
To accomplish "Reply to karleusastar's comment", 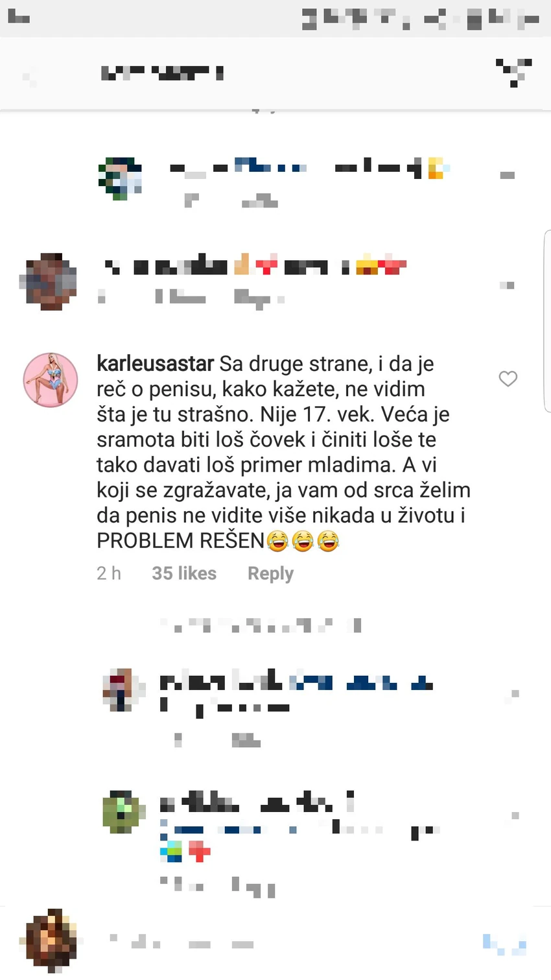I will tap(270, 573).
